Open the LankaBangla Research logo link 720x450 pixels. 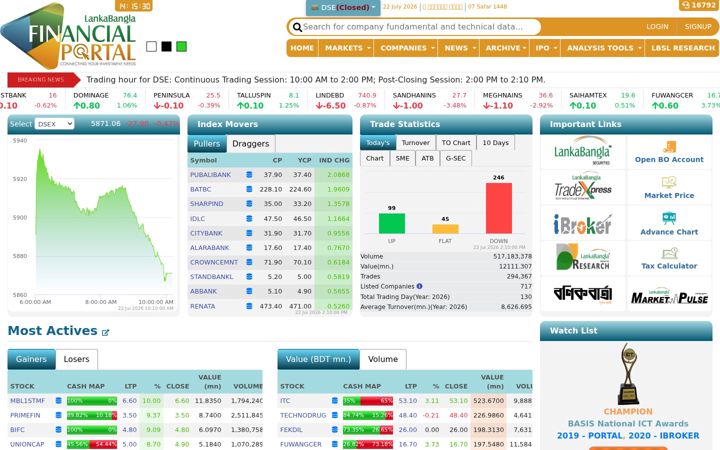pyautogui.click(x=583, y=257)
